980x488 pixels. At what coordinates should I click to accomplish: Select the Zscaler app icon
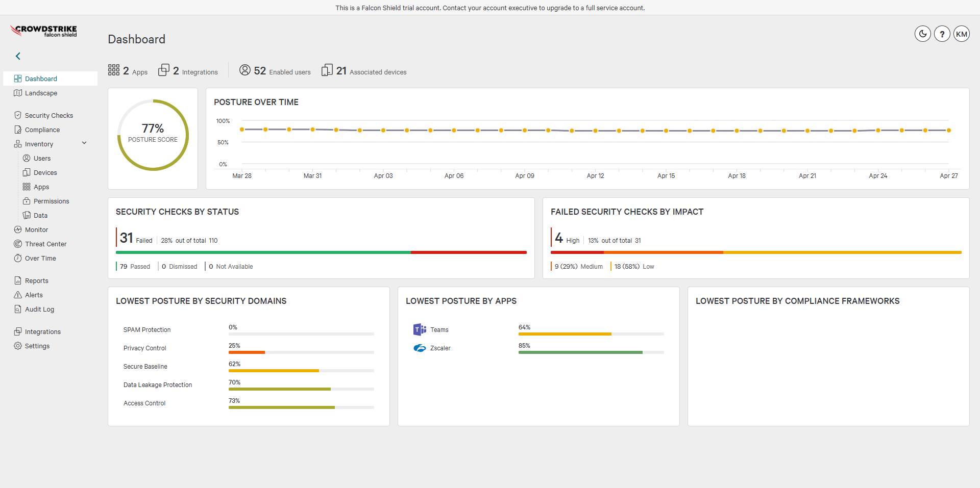pos(419,348)
